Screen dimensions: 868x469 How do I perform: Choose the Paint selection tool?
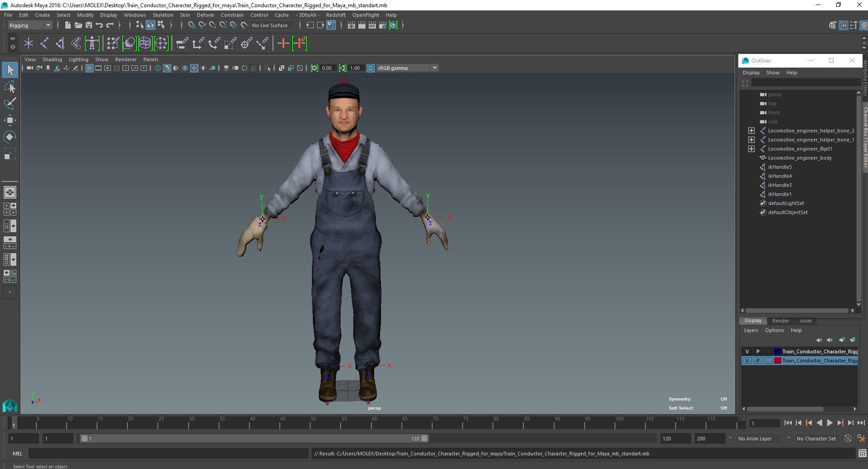tap(10, 103)
